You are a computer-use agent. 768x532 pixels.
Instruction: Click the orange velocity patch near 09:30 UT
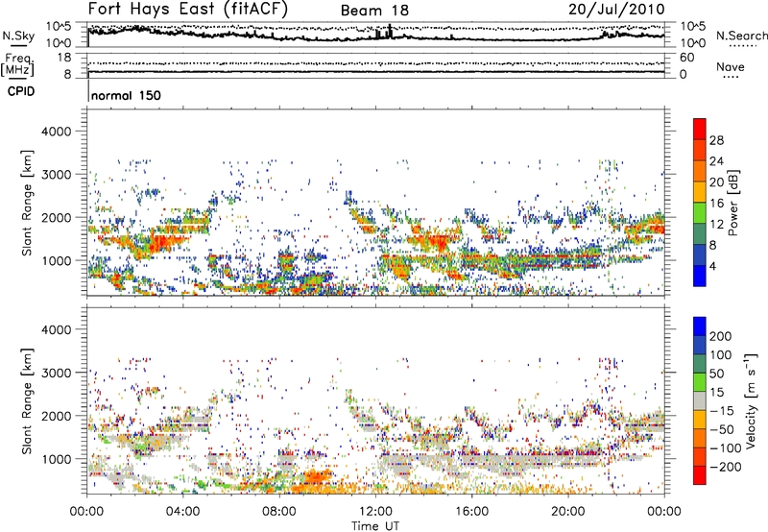314,476
